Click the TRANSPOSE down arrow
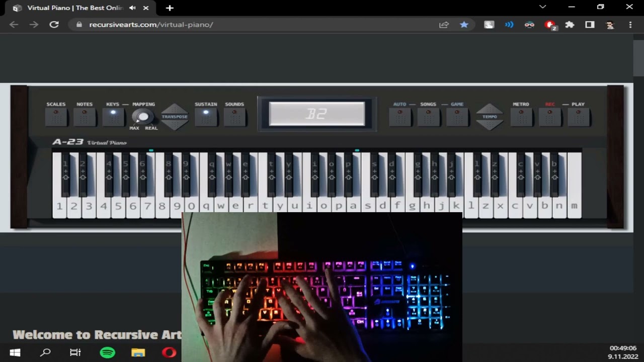Image resolution: width=644 pixels, height=362 pixels. 175,125
